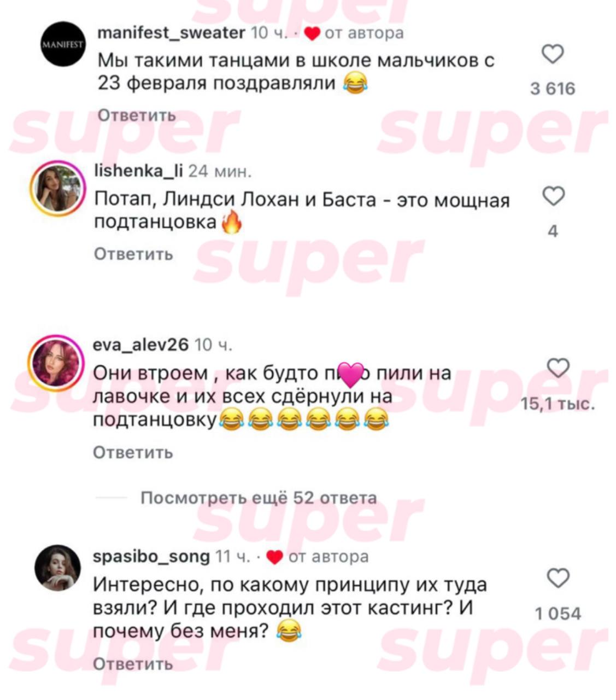Open the lishenka_li username link
The height and width of the screenshot is (700, 616).
coord(139,172)
